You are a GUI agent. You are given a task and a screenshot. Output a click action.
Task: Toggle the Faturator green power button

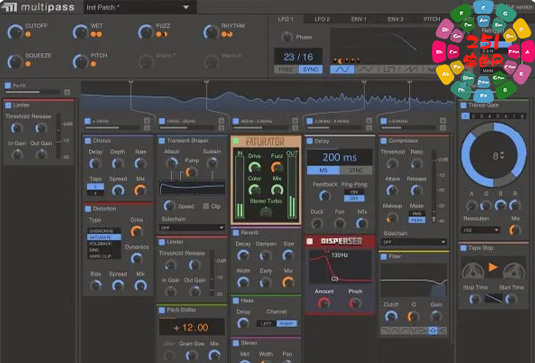[x=236, y=141]
